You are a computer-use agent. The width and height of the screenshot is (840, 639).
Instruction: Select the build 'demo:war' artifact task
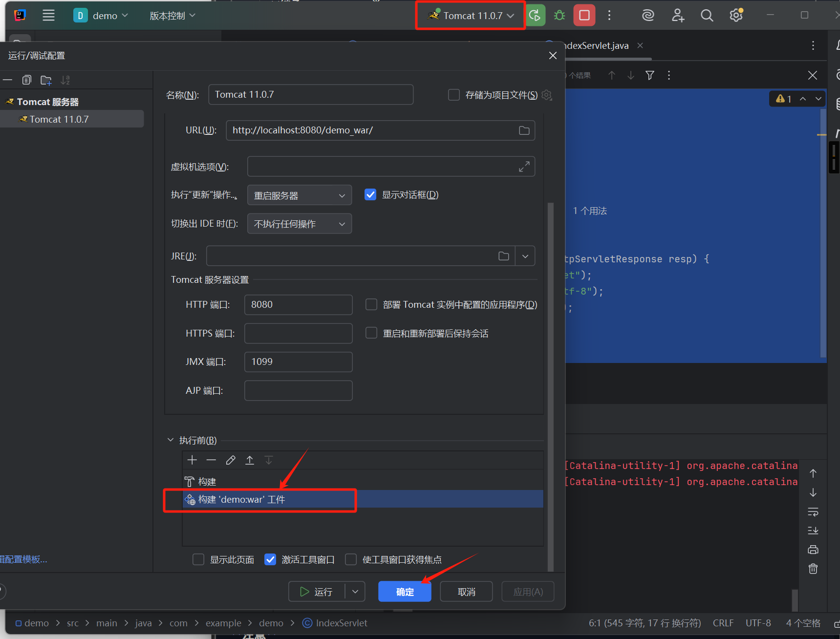point(363,499)
